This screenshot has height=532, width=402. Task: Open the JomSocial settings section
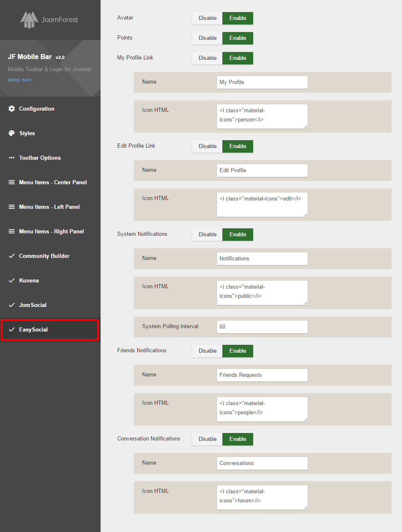tap(33, 305)
